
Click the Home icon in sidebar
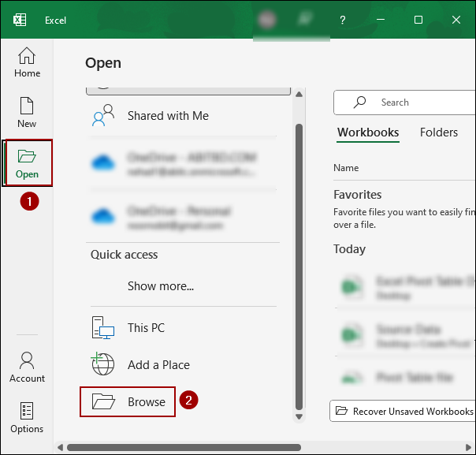(x=27, y=62)
